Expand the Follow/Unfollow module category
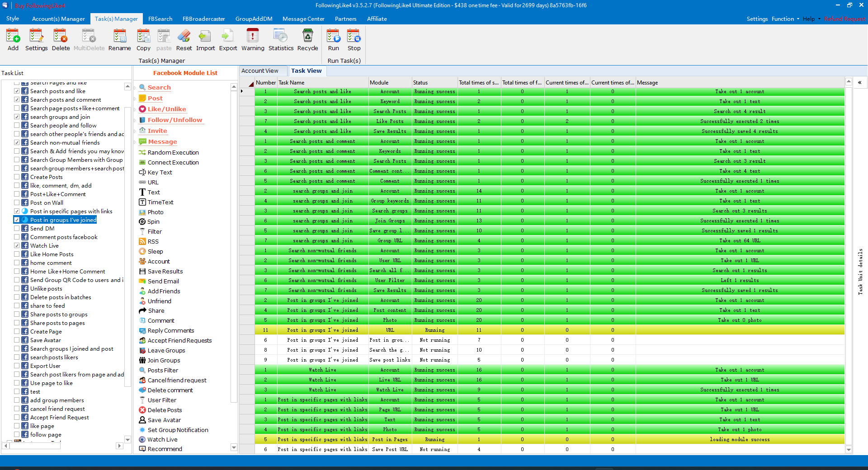This screenshot has height=470, width=868. [135, 120]
